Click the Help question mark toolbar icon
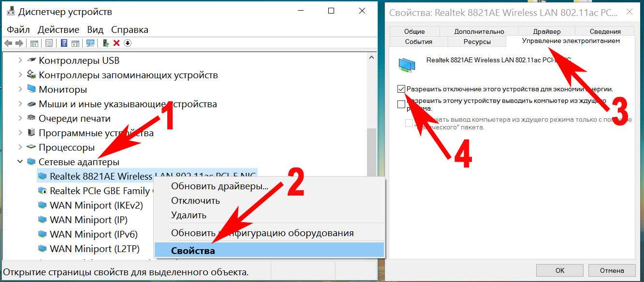 point(63,43)
